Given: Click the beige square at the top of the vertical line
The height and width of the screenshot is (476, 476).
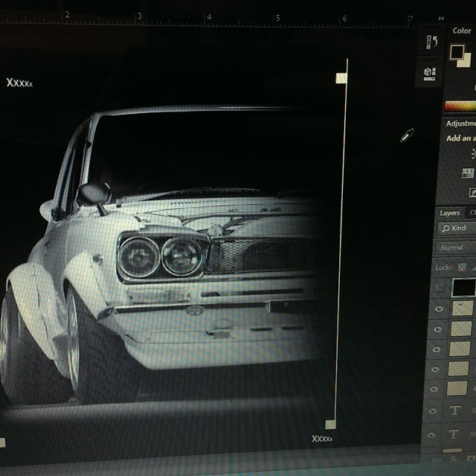Looking at the screenshot, I should (x=341, y=78).
